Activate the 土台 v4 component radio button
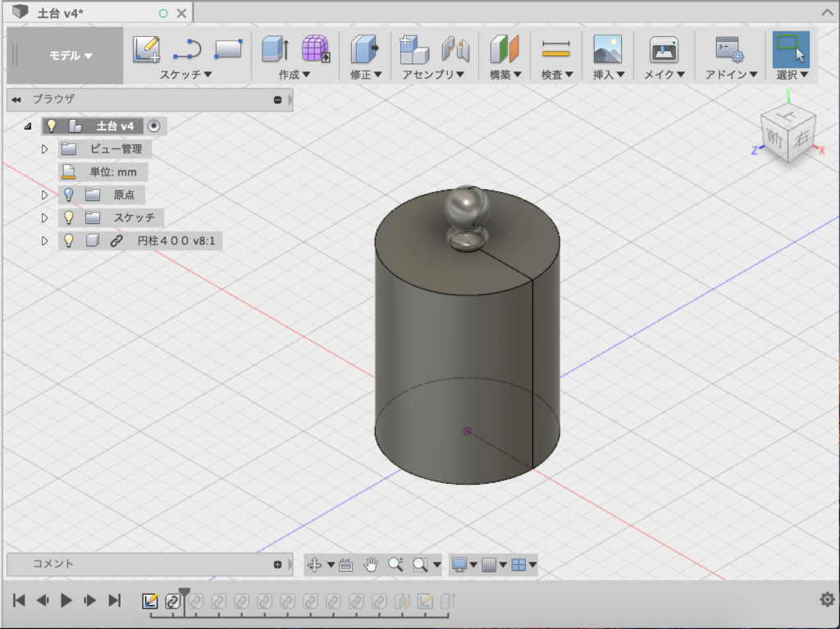Viewport: 840px width, 629px height. (x=153, y=126)
